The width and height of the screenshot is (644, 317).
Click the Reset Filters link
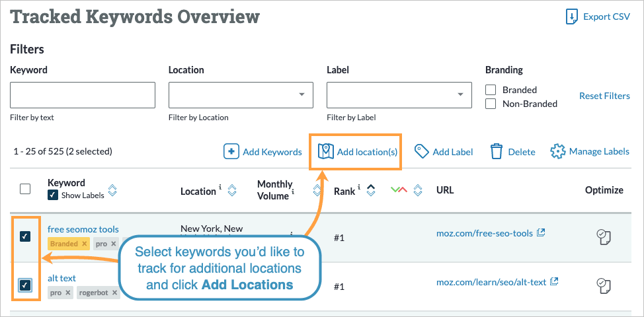click(x=604, y=96)
